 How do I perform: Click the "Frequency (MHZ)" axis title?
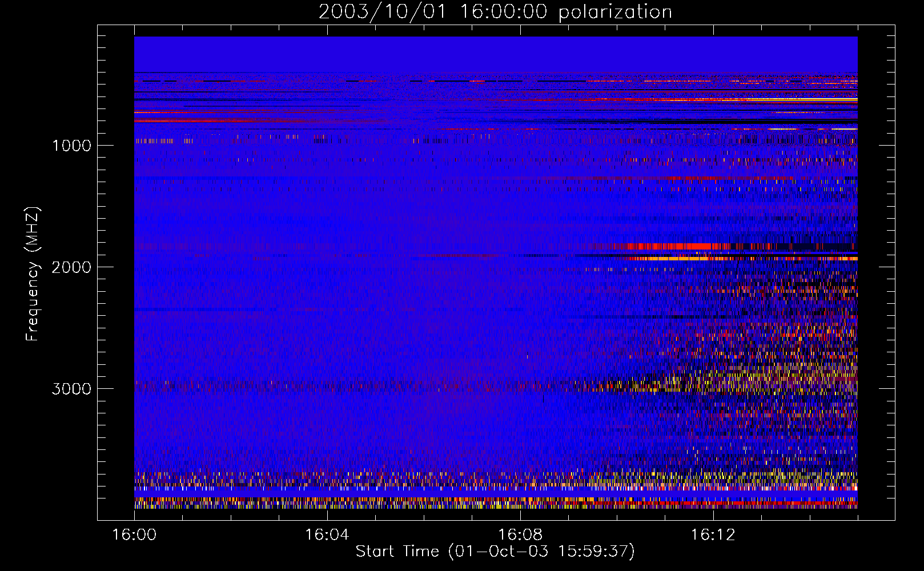[x=33, y=275]
